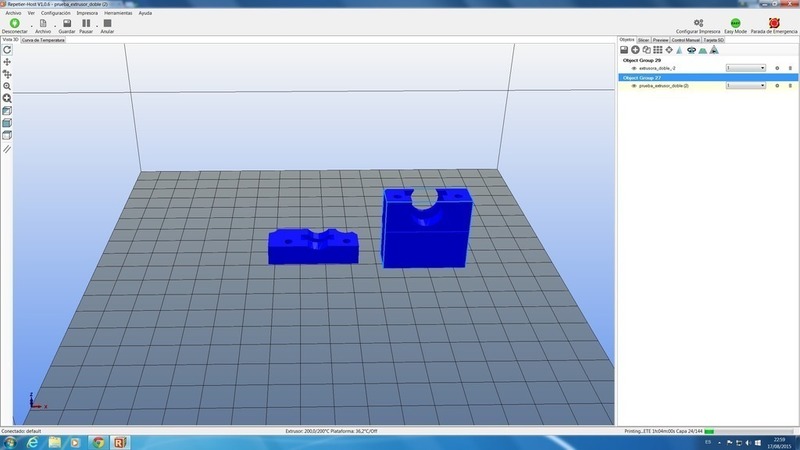
Task: Switch to Curva de Temperatura tab
Action: (x=43, y=40)
